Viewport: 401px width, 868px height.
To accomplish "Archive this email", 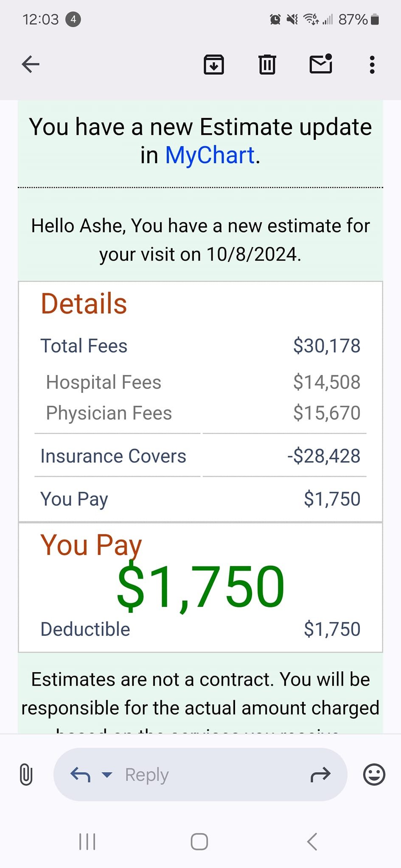I will [214, 64].
